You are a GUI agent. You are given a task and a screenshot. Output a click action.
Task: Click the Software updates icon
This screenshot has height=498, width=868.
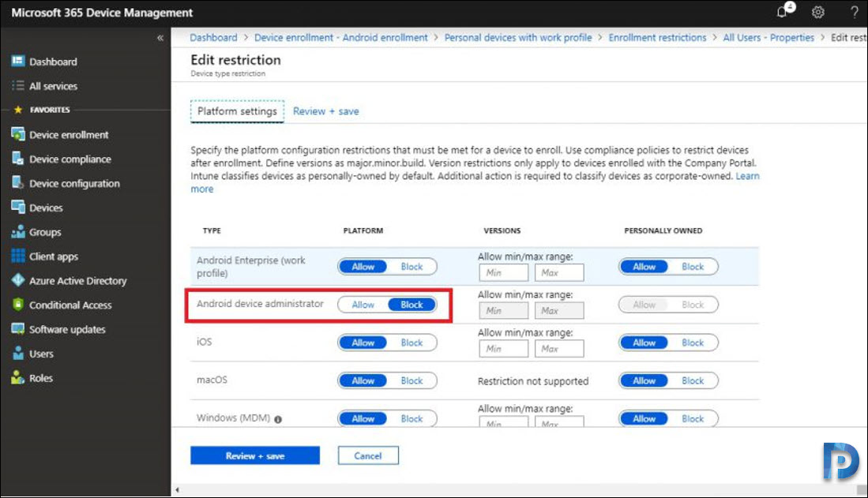17,329
